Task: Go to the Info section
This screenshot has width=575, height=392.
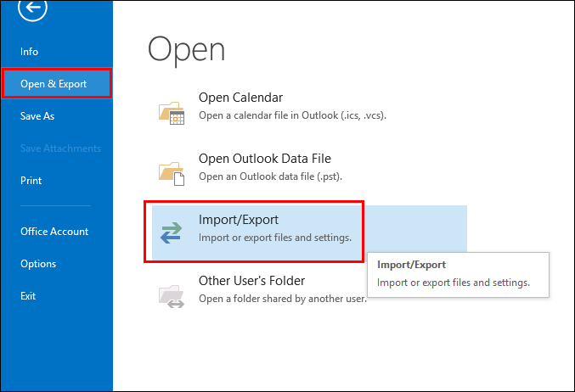Action: pos(30,52)
